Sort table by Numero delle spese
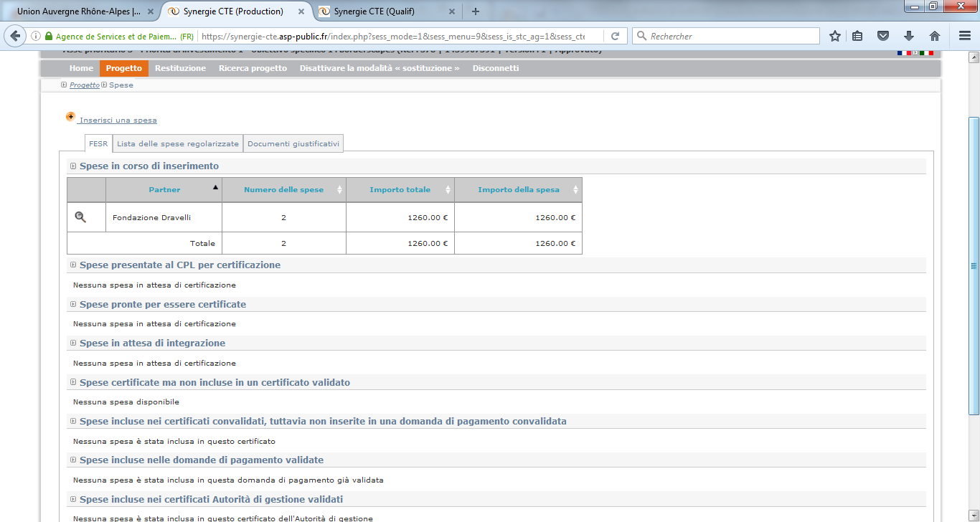Viewport: 980px width, 522px height. 284,190
